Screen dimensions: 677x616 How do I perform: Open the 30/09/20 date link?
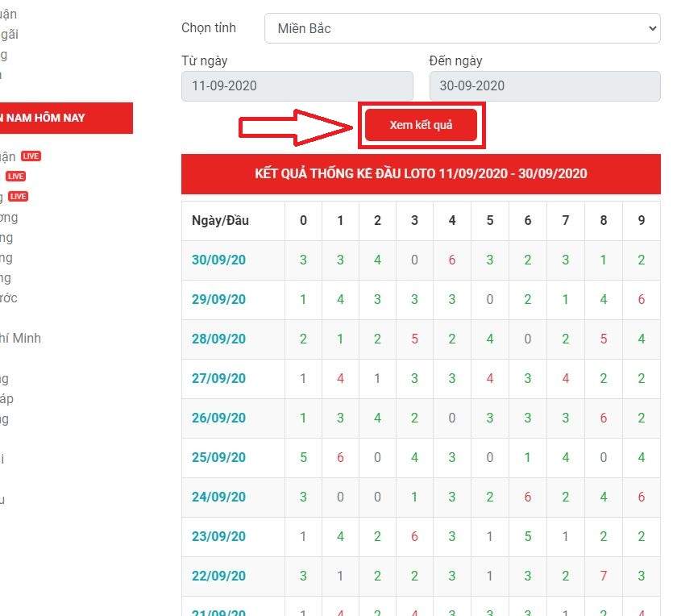pos(218,260)
